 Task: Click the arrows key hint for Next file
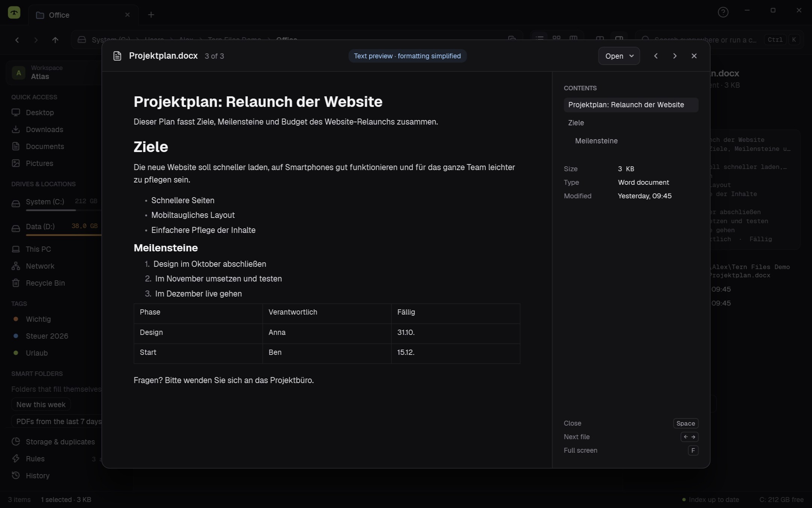tap(689, 437)
